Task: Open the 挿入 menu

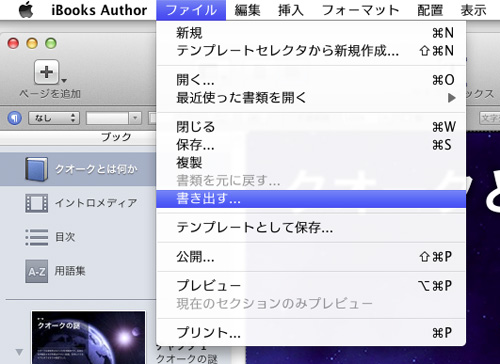Action: click(291, 10)
